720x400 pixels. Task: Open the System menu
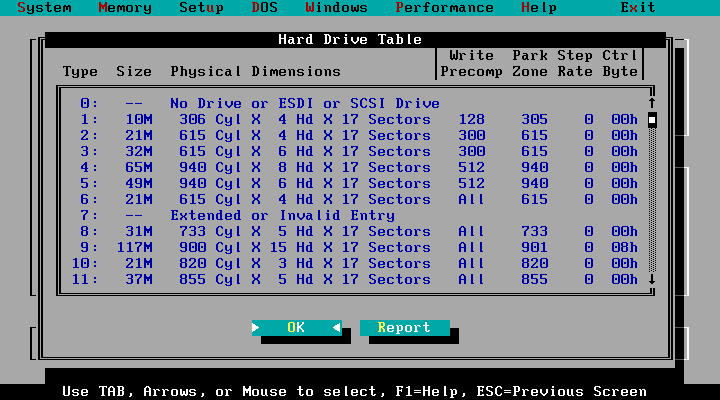[x=45, y=8]
